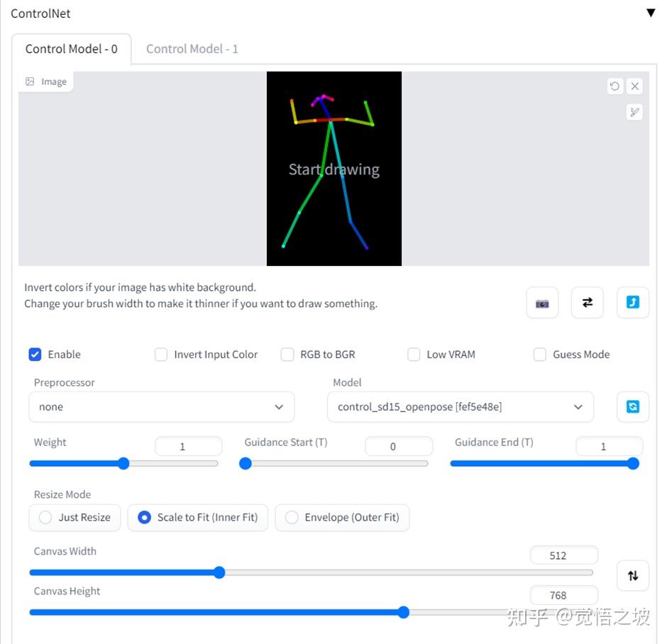Screen dimensions: 667x644
Task: Clear the image with the X icon
Action: pyautogui.click(x=635, y=87)
